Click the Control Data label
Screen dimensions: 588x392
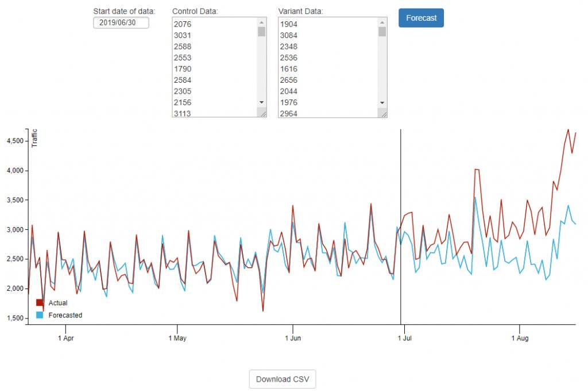click(195, 11)
